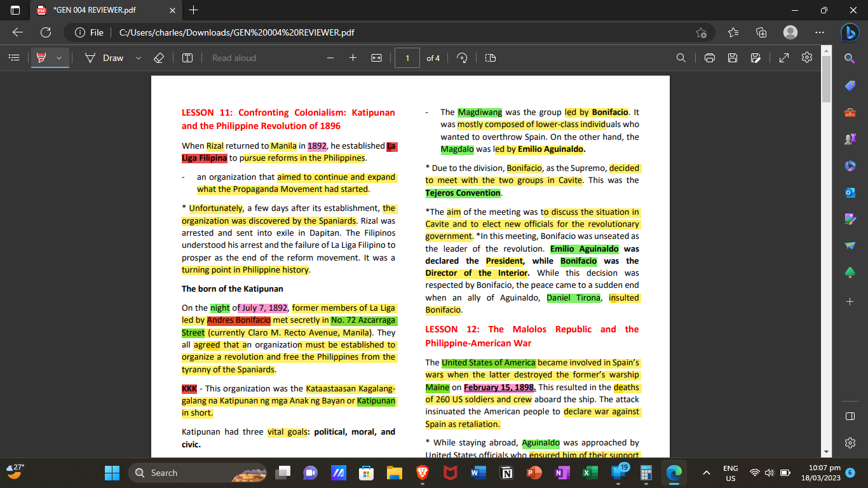Select the Erase tool
868x488 pixels.
pyautogui.click(x=159, y=58)
